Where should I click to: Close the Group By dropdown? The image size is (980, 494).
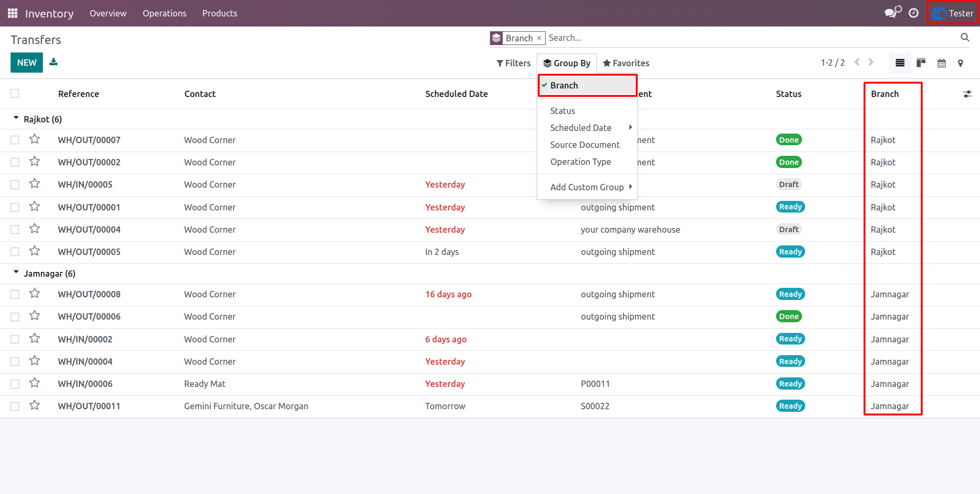pos(567,63)
